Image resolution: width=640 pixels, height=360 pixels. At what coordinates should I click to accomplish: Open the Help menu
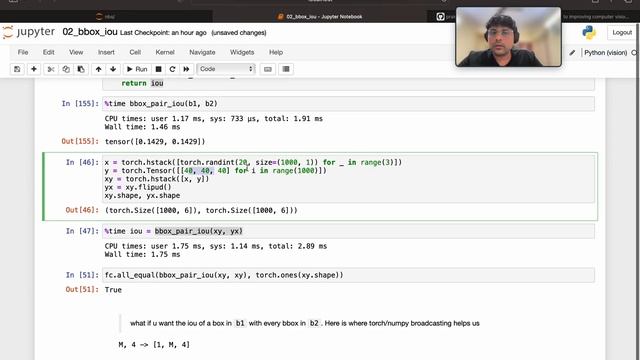coord(276,52)
